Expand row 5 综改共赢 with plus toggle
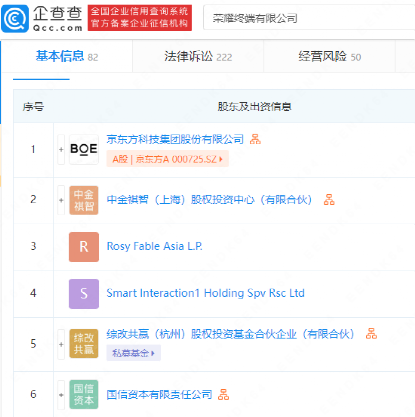 coord(61,344)
